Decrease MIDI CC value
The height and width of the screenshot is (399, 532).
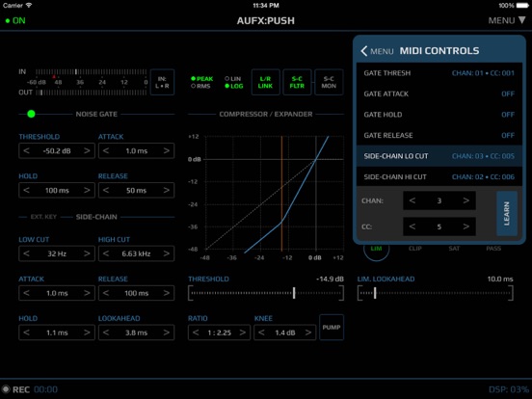(412, 226)
